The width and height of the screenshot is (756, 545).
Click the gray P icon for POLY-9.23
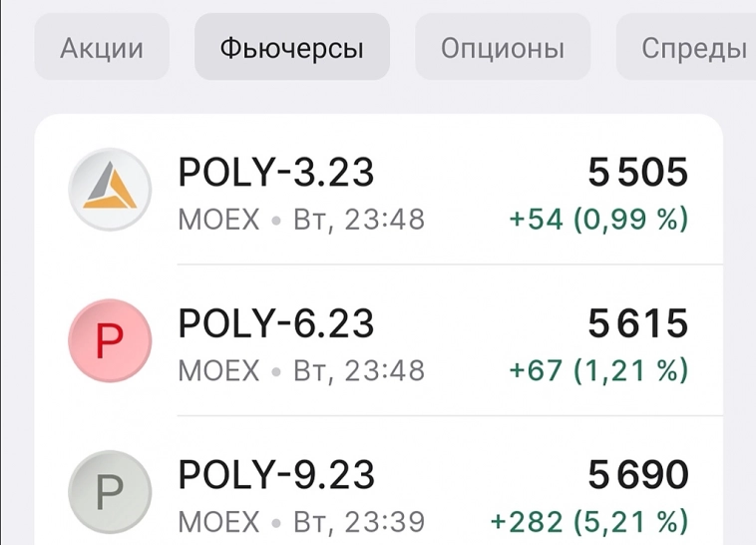(x=109, y=491)
